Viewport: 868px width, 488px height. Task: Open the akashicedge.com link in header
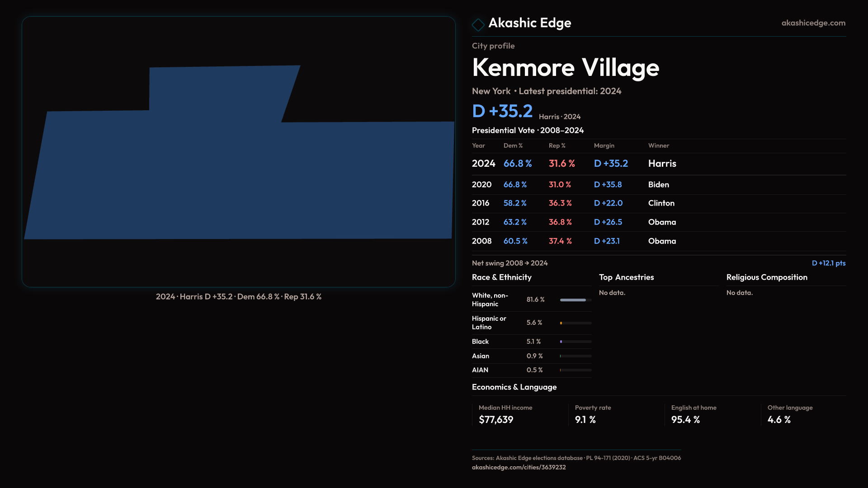coord(813,23)
